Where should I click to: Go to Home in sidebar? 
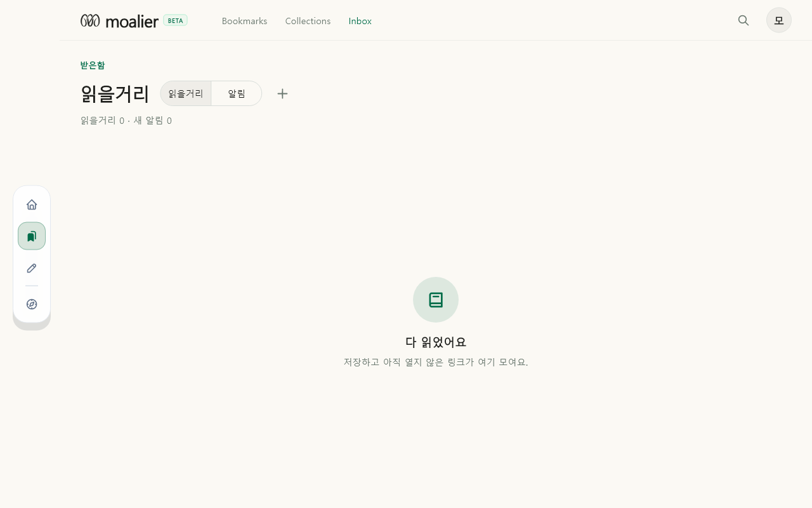coord(32,204)
